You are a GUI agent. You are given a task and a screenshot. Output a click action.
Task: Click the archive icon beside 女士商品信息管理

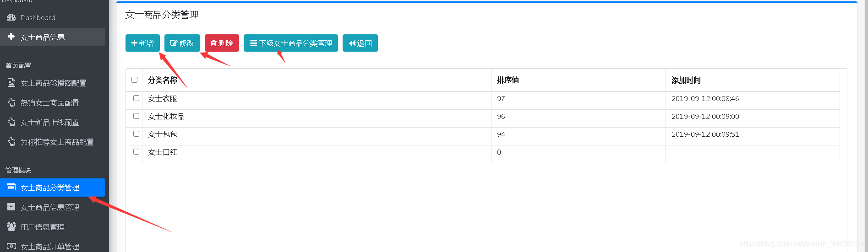(x=11, y=207)
